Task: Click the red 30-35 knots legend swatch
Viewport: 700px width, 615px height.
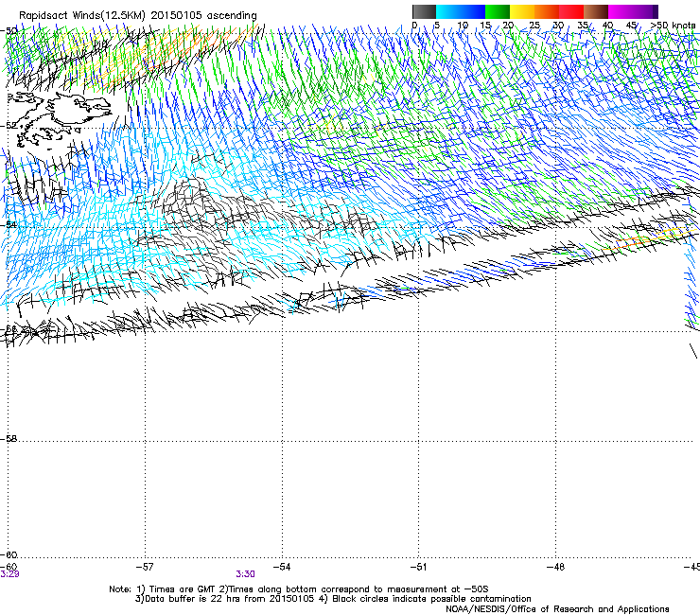Action: click(571, 11)
